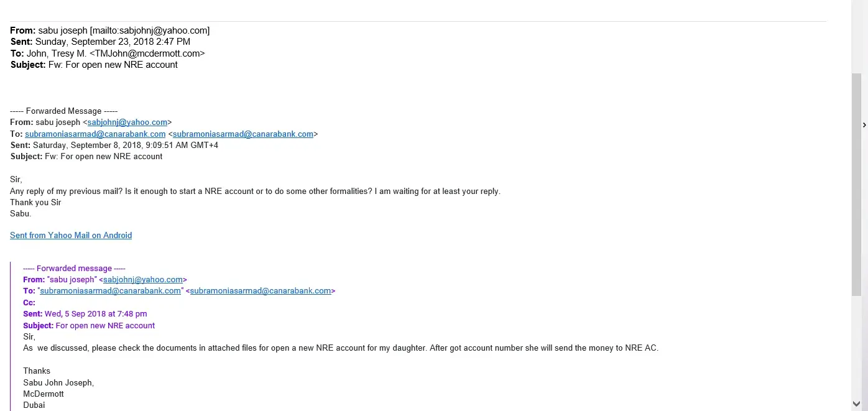Click first canarabank.com address in black To line
Screen dimensions: 868x411
(95, 134)
